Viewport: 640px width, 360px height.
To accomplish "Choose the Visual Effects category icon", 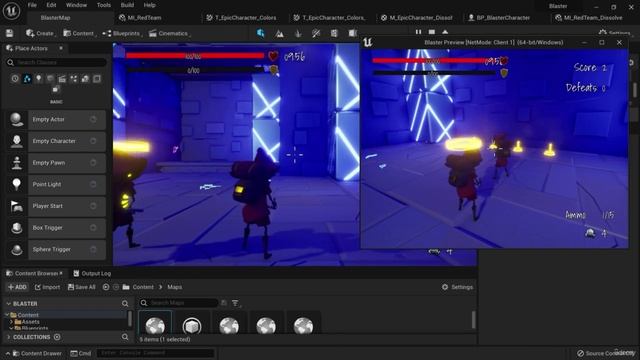I will [73, 78].
